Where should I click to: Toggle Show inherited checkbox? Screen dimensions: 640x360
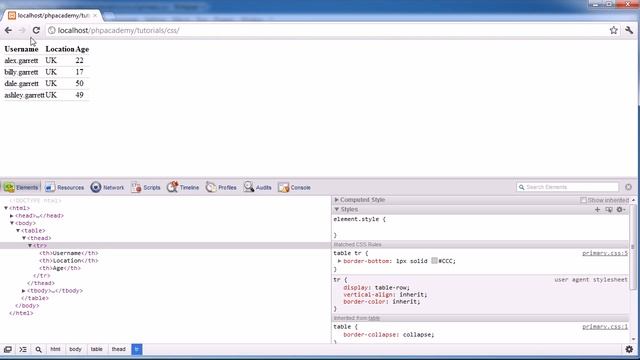[583, 200]
